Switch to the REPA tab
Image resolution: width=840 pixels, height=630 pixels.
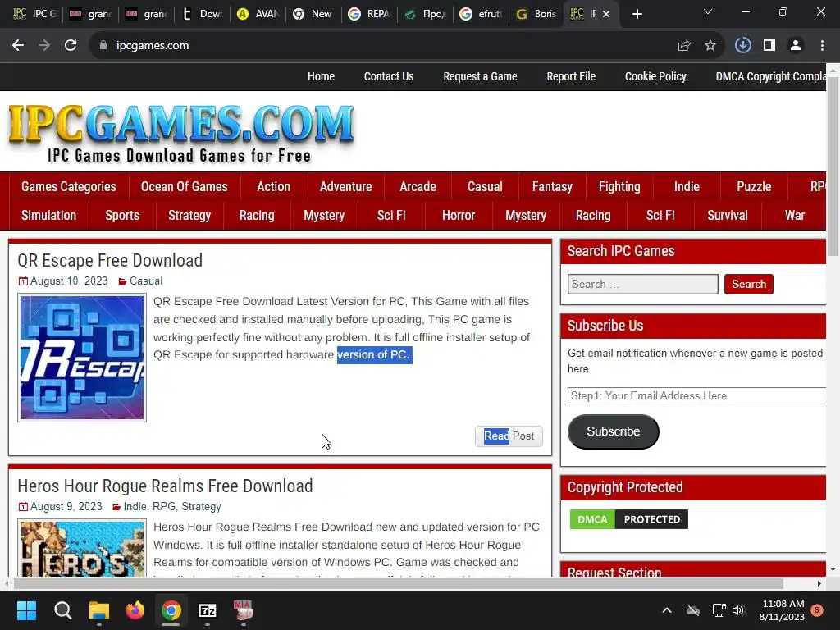tap(369, 14)
